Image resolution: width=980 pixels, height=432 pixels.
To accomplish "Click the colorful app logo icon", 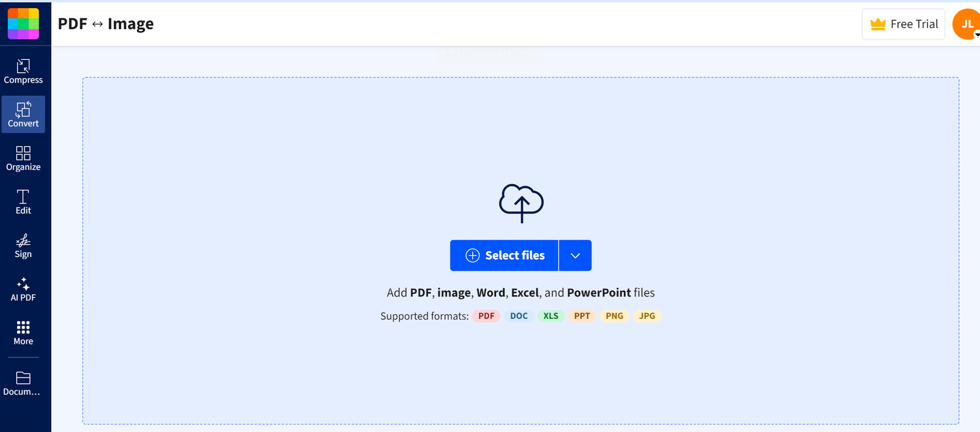I will [x=23, y=24].
